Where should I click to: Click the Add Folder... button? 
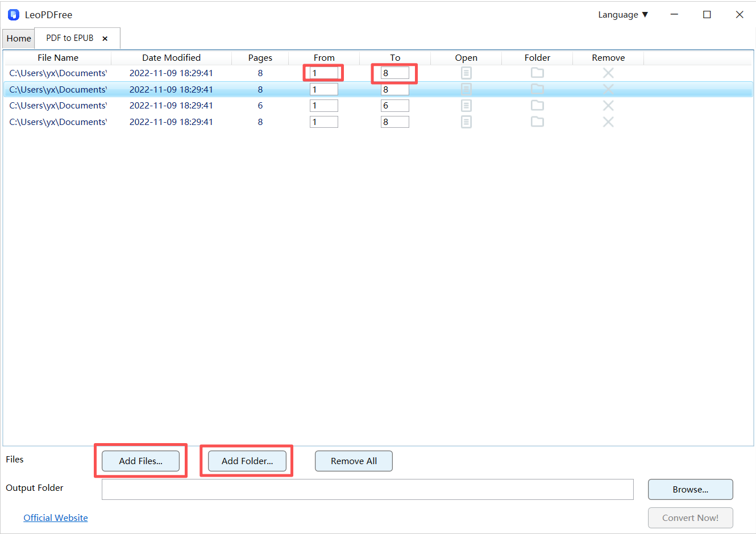pos(247,461)
